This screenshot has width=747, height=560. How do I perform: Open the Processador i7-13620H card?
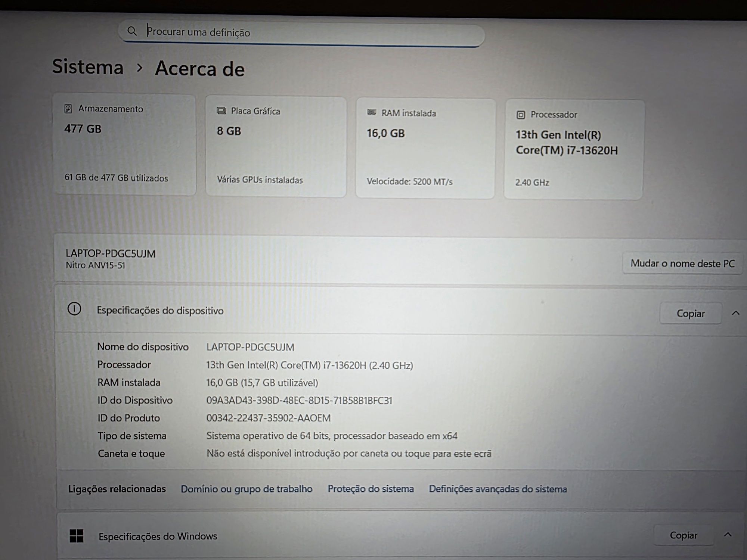(574, 149)
